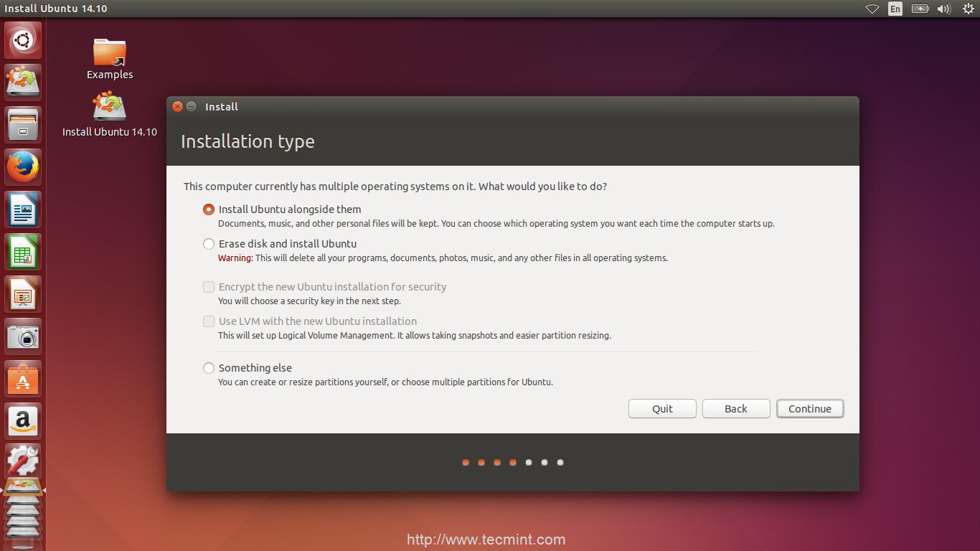980x551 pixels.
Task: Select Install Ubuntu alongside them option
Action: pyautogui.click(x=283, y=209)
